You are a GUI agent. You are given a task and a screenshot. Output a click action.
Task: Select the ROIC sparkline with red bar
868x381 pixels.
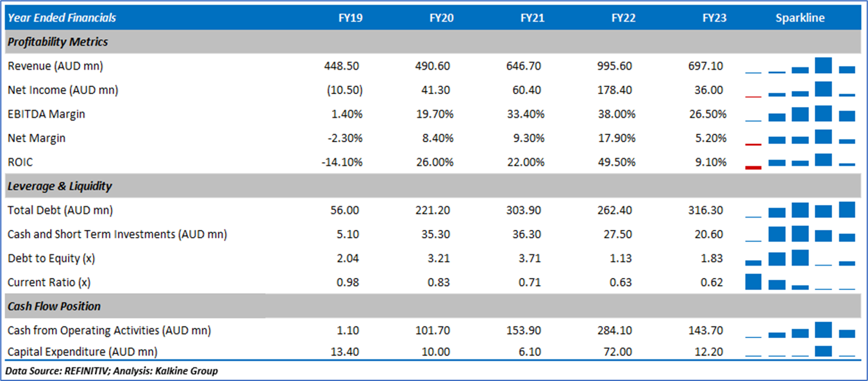[x=800, y=162]
